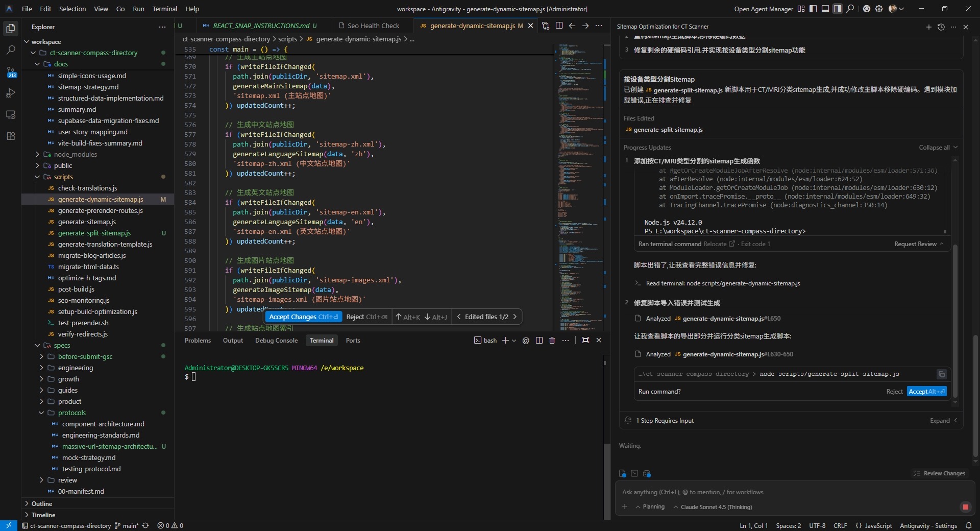This screenshot has height=531, width=980.
Task: Click the notifications bell in status bar
Action: [969, 526]
